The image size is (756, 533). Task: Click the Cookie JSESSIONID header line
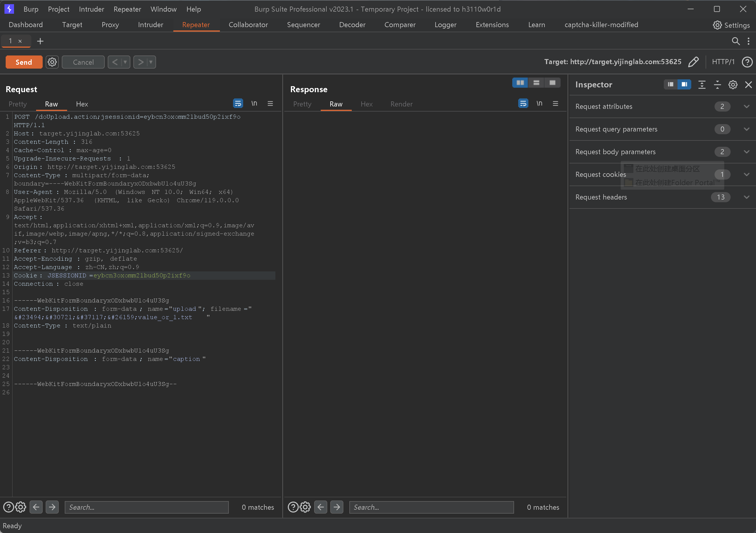click(144, 275)
